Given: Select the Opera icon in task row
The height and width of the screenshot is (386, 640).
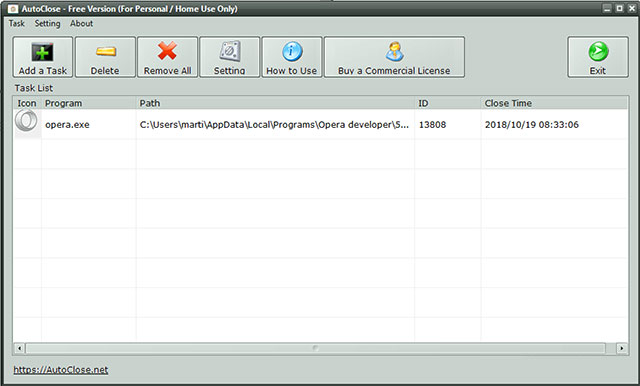Looking at the screenshot, I should (26, 122).
